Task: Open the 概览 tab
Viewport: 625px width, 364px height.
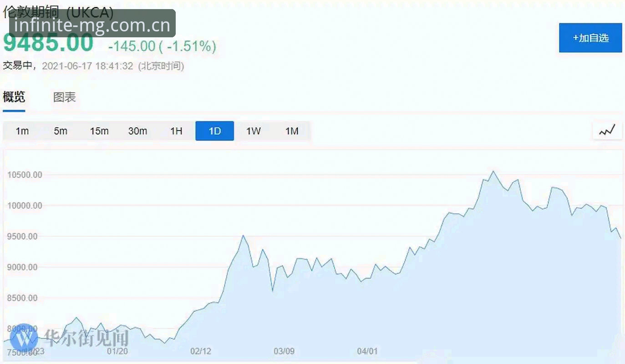Action: [x=14, y=97]
